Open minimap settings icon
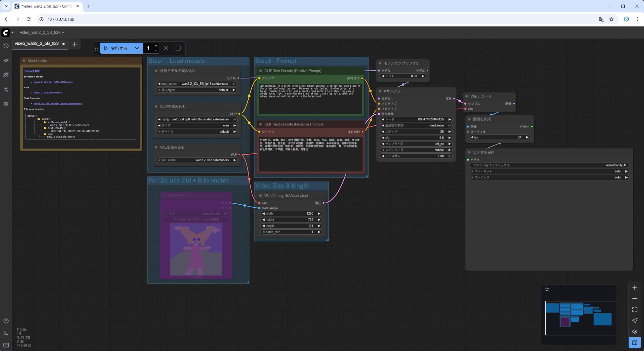Viewport: 644px width, 351px height. 547,290
